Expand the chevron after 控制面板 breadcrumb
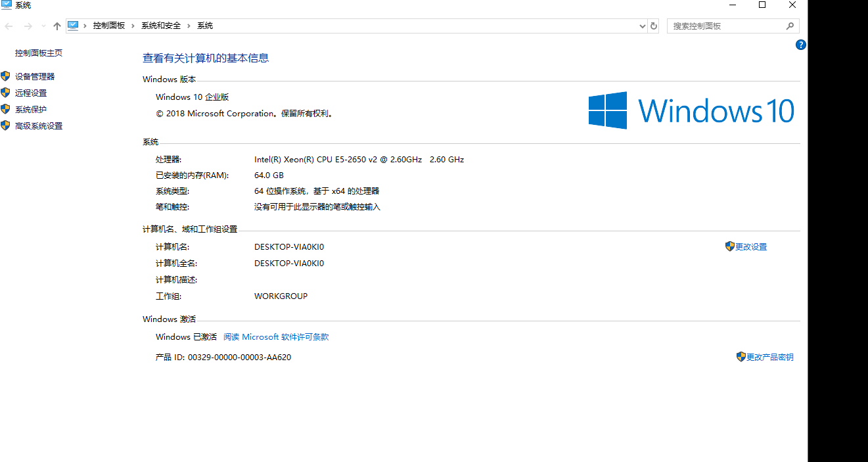The width and height of the screenshot is (868, 462). click(133, 26)
